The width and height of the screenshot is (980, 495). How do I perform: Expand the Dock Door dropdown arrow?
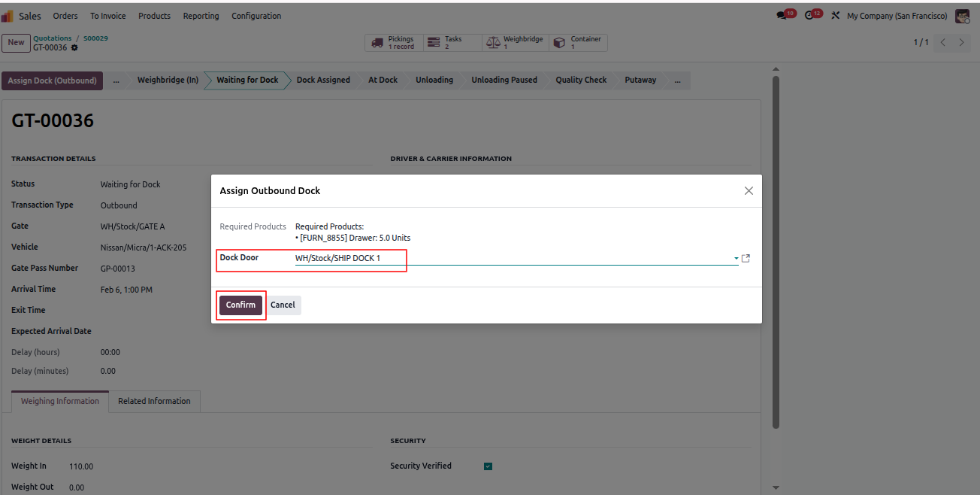pos(736,259)
